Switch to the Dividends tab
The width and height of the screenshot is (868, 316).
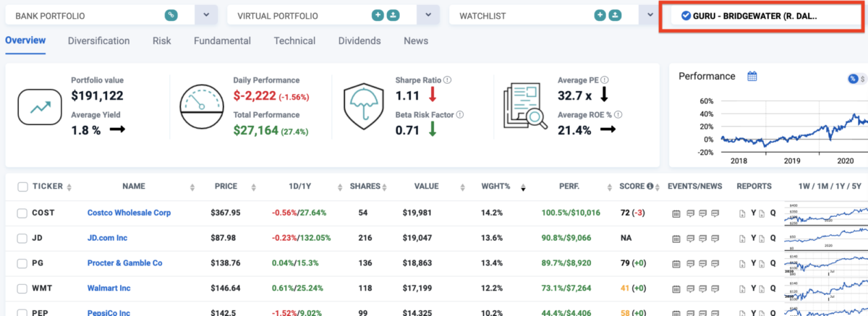(x=359, y=41)
